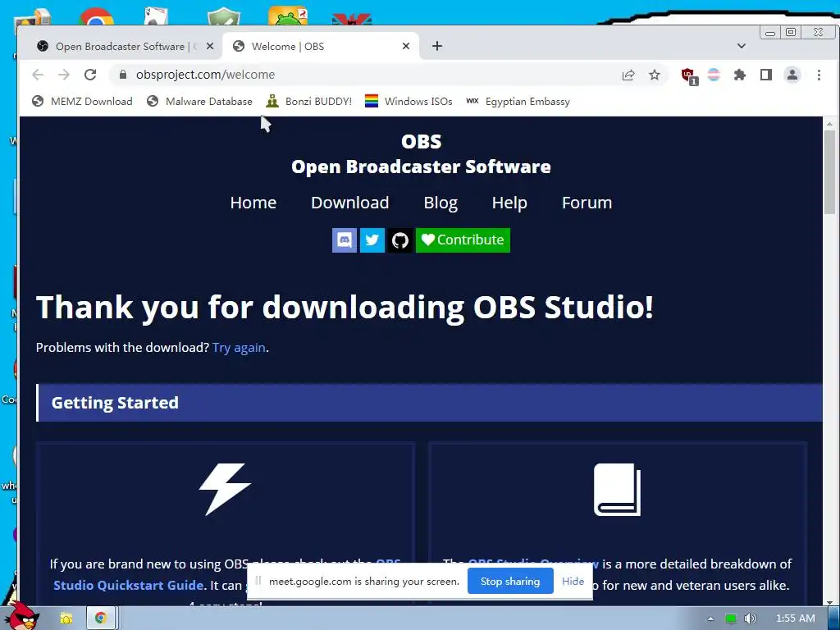Close the Welcome | OBS tab
840x630 pixels.
click(406, 46)
